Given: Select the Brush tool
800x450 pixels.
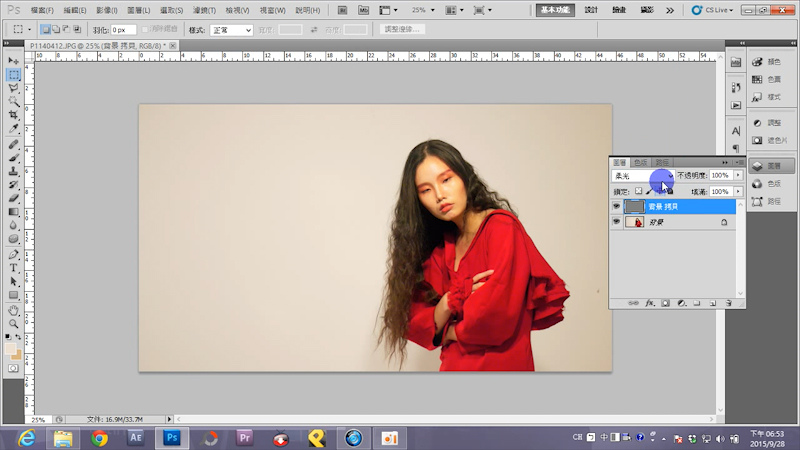Looking at the screenshot, I should pyautogui.click(x=13, y=158).
